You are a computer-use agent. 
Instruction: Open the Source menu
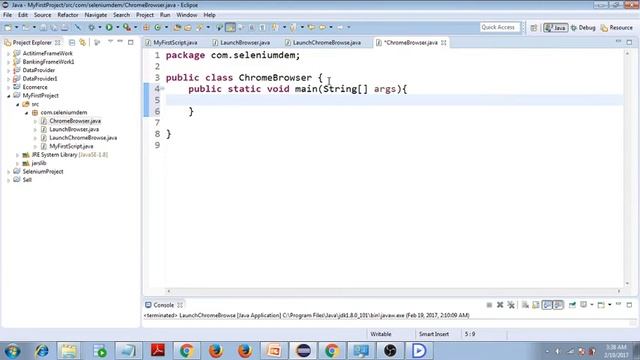pos(42,15)
